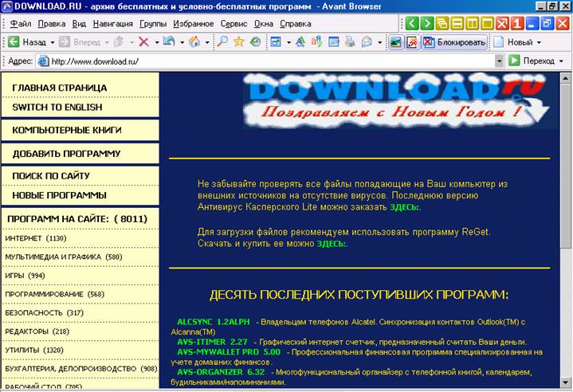
Task: Open ГЛАВНАЯ СТРАНИЦА sidebar link
Action: coord(60,88)
